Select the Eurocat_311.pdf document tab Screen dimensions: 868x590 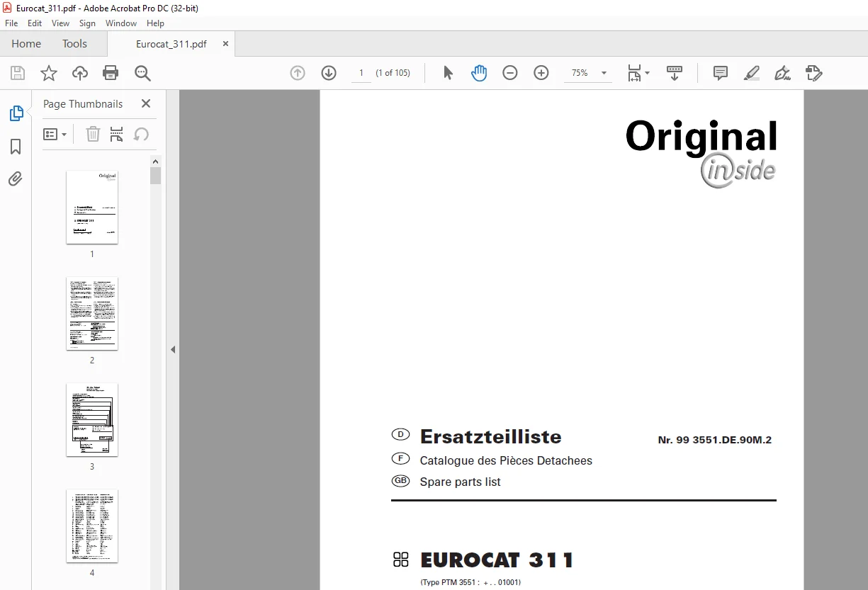point(171,44)
